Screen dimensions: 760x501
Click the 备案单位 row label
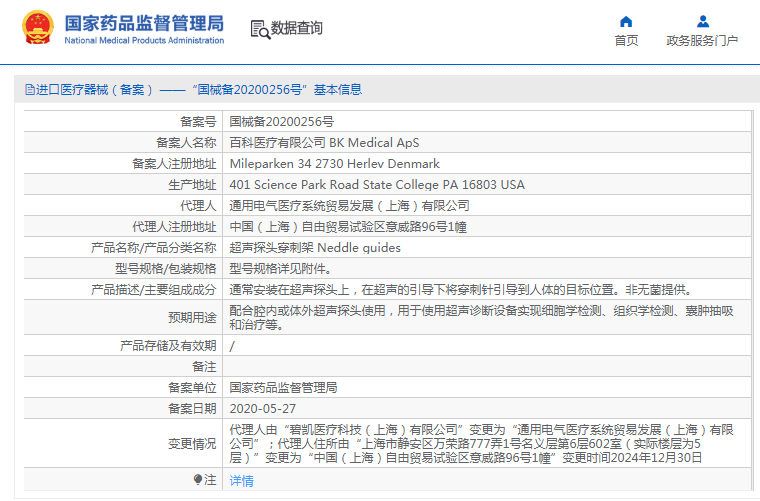[x=192, y=388]
